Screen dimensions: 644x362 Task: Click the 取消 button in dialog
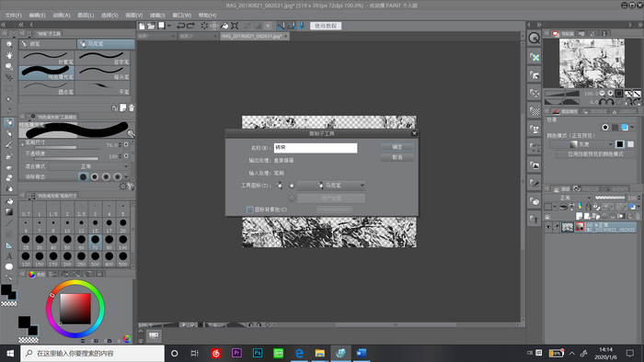[397, 157]
